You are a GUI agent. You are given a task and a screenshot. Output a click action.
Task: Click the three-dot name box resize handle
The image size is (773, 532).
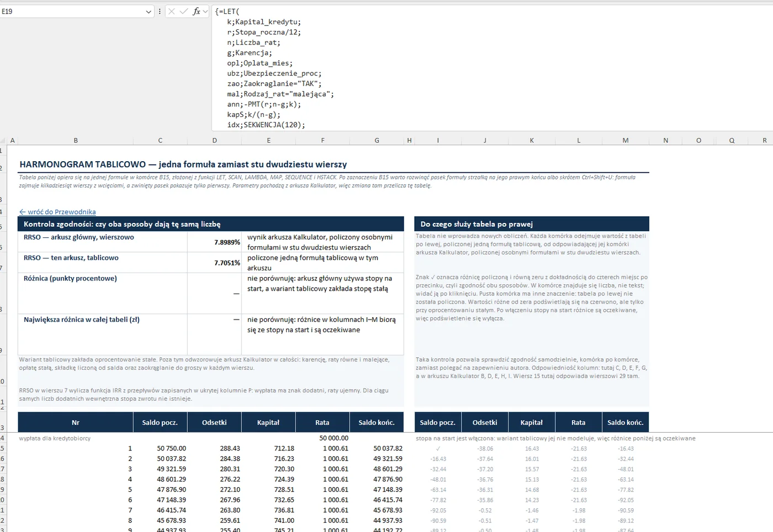[x=160, y=11]
